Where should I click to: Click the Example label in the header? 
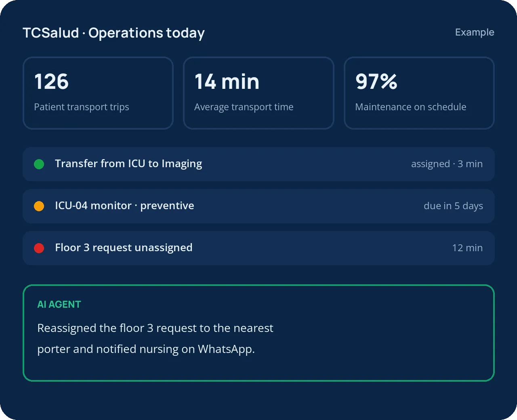[x=475, y=32]
